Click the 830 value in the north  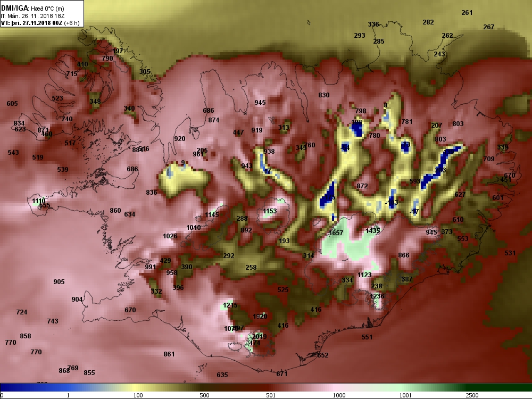323,95
